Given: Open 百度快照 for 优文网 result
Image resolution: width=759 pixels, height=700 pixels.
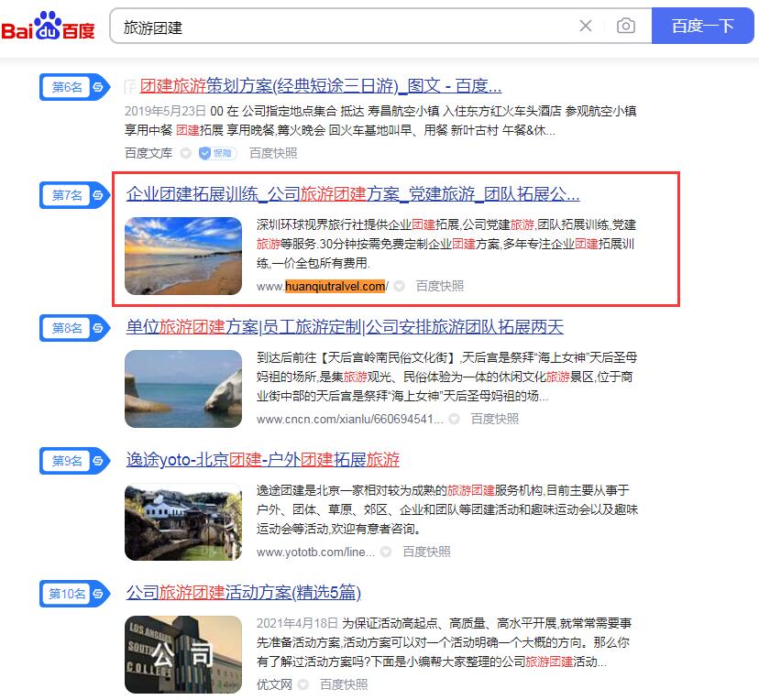Looking at the screenshot, I should coord(344,684).
